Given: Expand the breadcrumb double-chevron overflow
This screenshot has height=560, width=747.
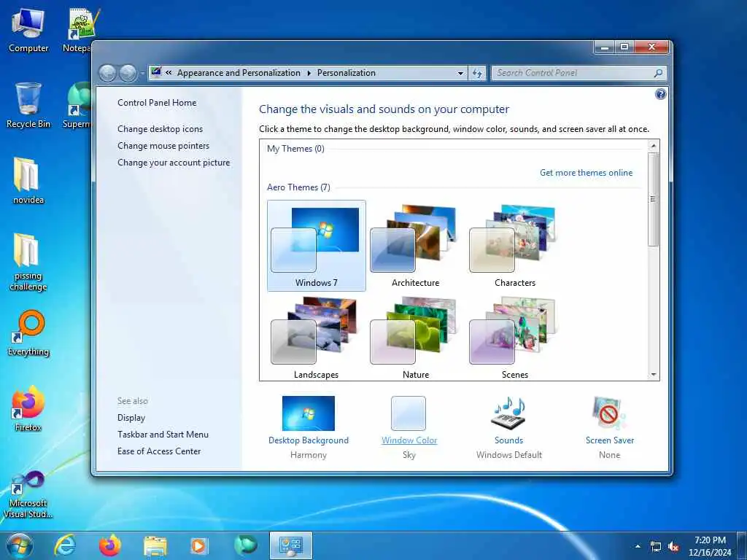Looking at the screenshot, I should click(x=169, y=73).
